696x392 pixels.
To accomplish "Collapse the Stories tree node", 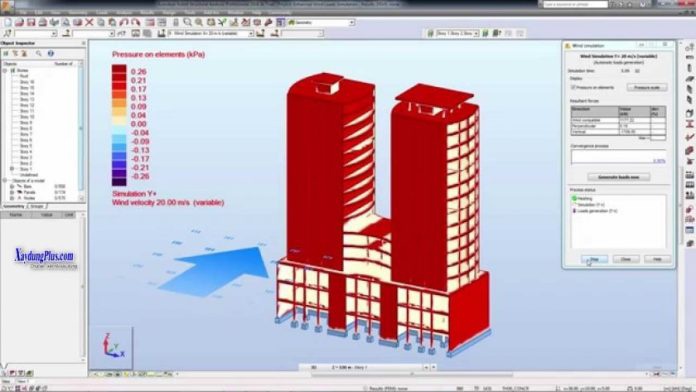I will click(x=5, y=70).
